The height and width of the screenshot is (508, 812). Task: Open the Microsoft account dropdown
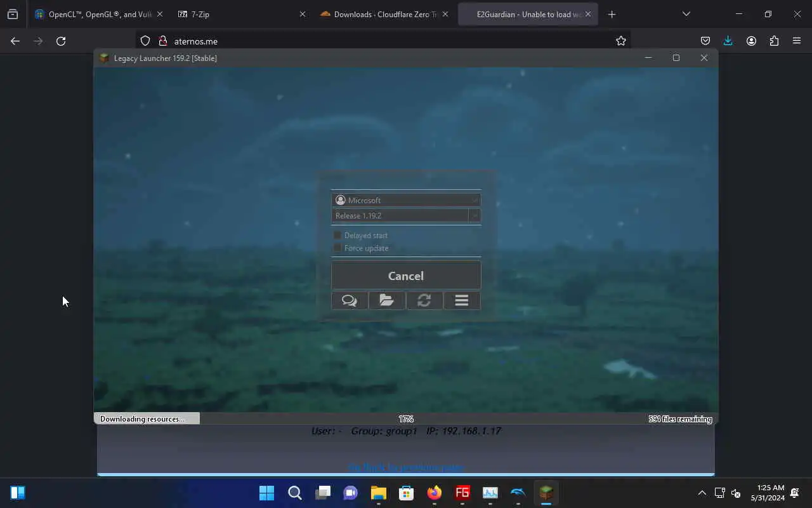(406, 200)
